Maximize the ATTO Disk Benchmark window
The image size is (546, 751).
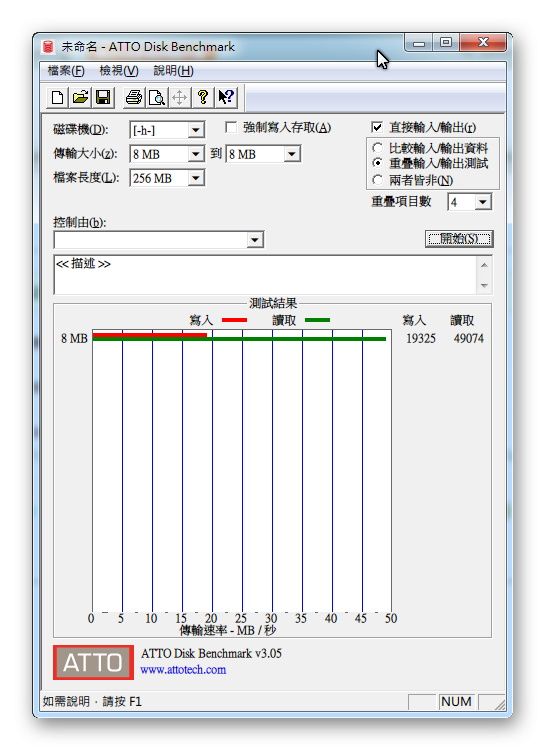point(446,43)
